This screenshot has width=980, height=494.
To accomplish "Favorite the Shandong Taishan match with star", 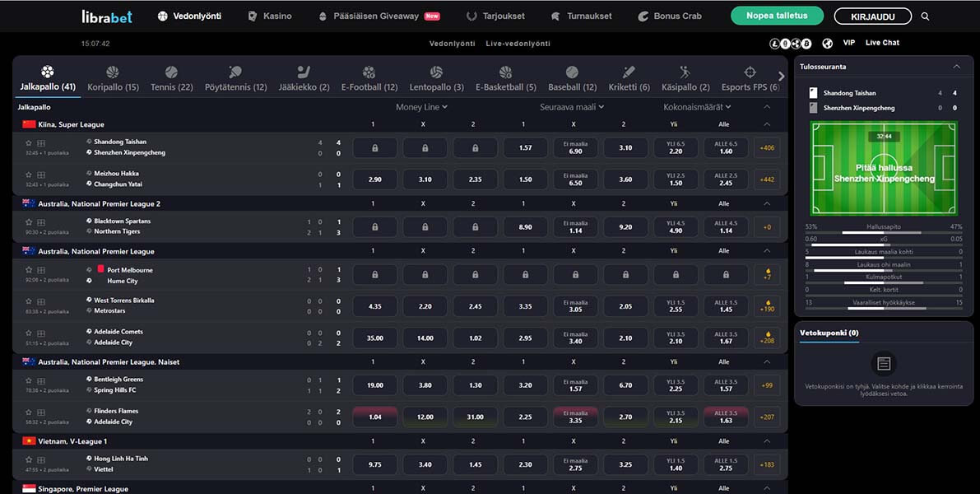I will pyautogui.click(x=29, y=143).
